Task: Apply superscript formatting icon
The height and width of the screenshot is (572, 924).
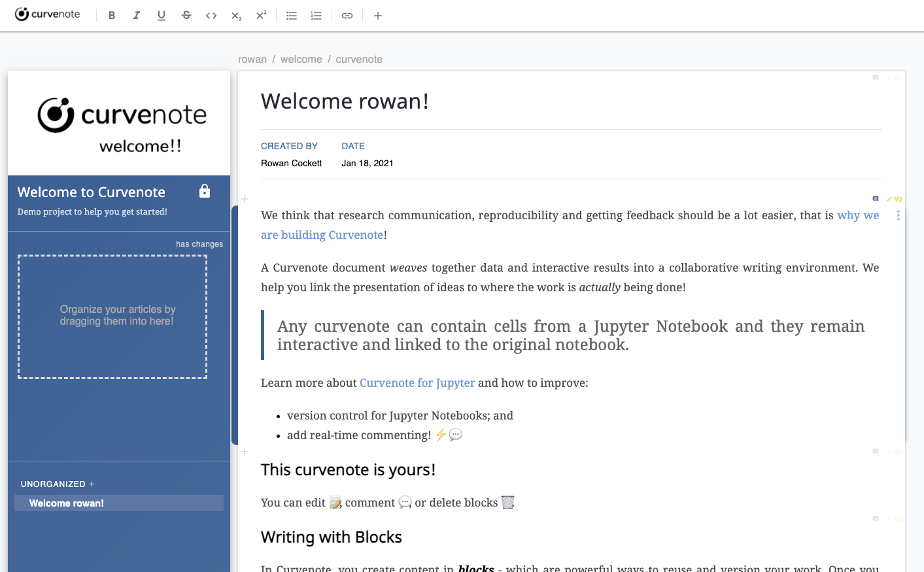Action: [261, 16]
